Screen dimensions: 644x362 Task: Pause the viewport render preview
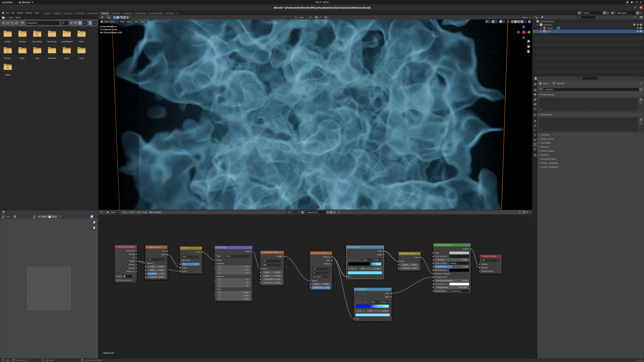(x=529, y=21)
